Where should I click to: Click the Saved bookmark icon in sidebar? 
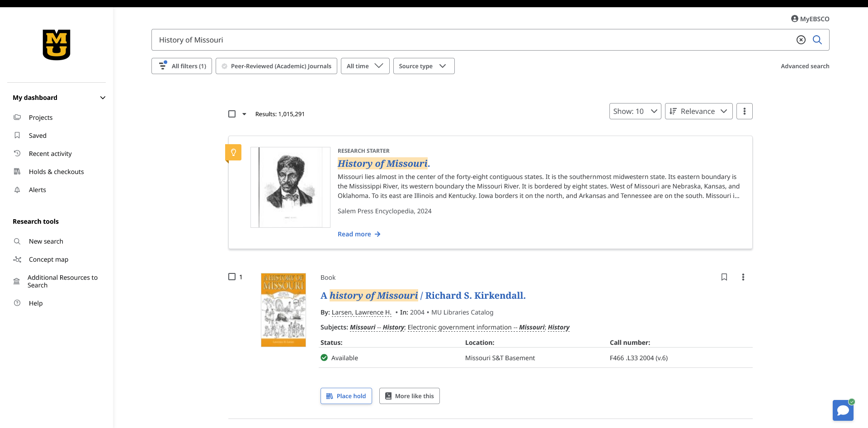click(x=17, y=135)
